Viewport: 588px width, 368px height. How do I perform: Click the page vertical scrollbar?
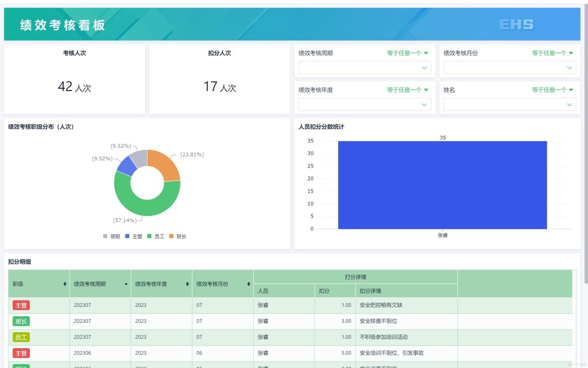(x=586, y=143)
